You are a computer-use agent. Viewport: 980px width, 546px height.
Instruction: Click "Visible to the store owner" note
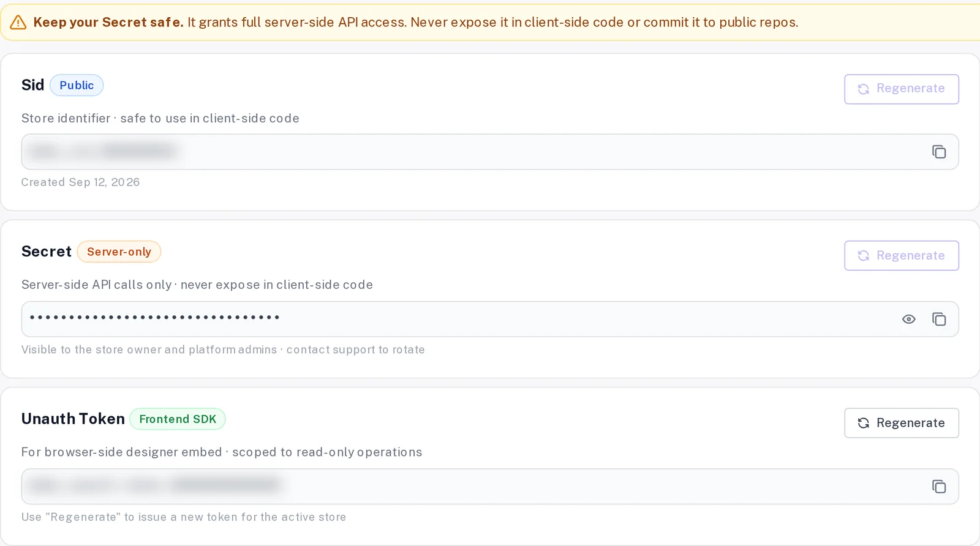[223, 350]
